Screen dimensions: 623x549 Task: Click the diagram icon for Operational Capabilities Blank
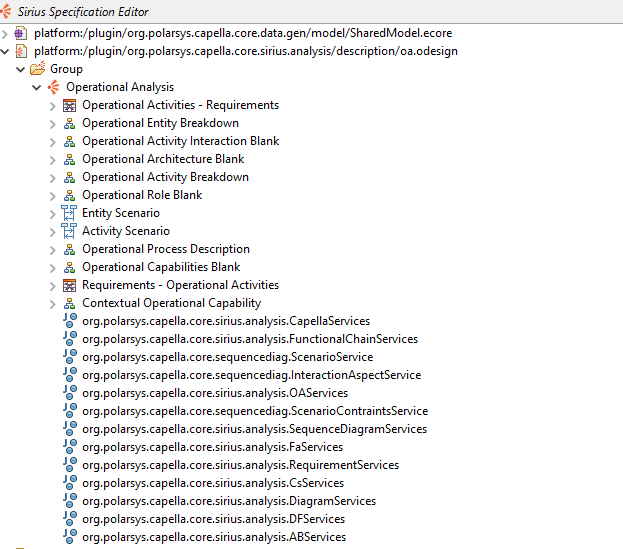tap(70, 267)
